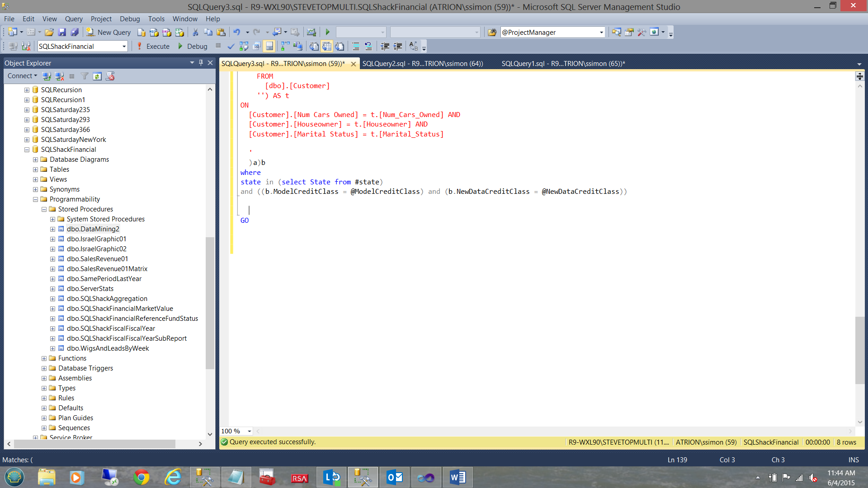Collapse the Stored Procedures folder
This screenshot has width=868, height=488.
44,209
